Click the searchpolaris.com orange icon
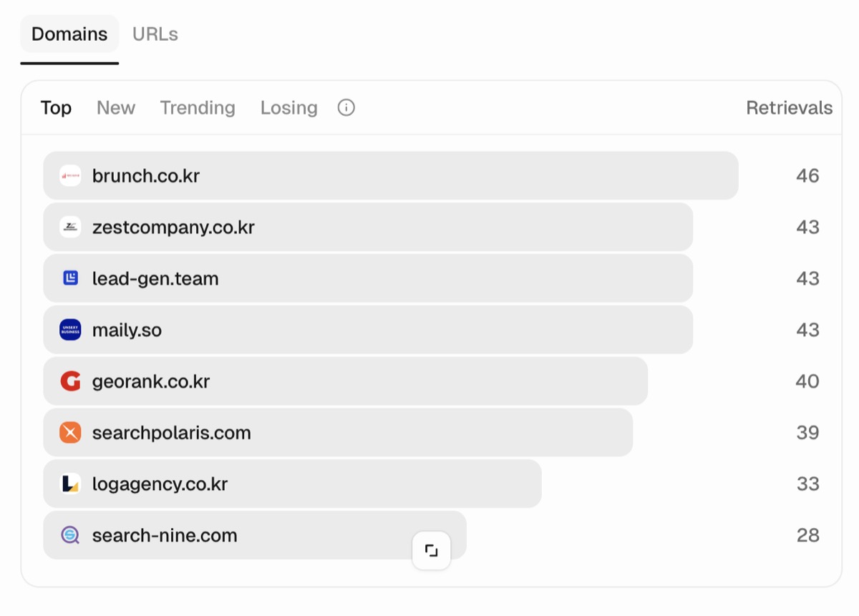Image resolution: width=859 pixels, height=616 pixels. pos(70,433)
